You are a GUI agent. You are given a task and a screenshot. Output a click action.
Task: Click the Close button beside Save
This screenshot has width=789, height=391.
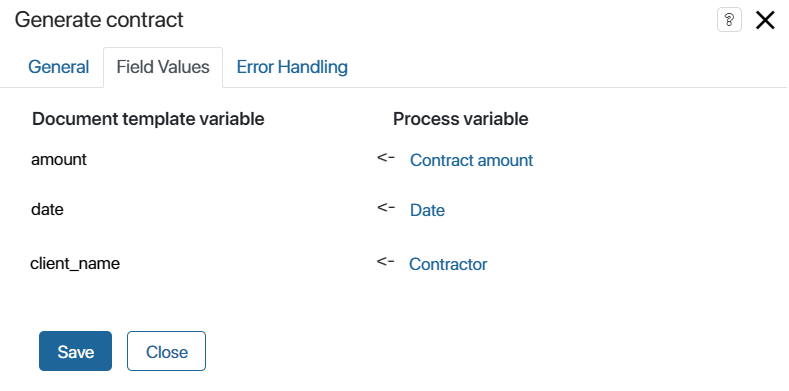167,351
